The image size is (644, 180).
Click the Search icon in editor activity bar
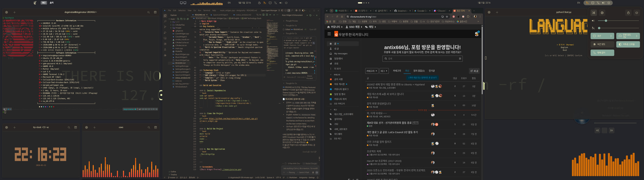point(165,21)
